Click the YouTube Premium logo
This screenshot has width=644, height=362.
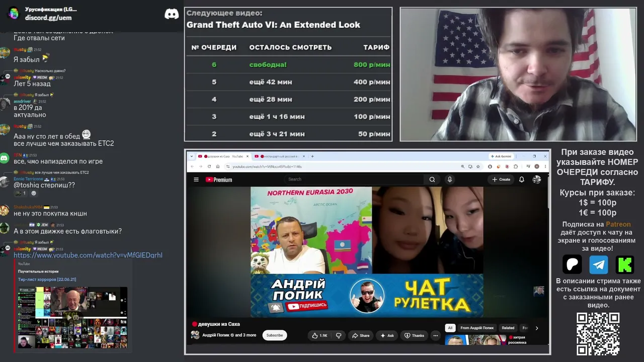[x=219, y=179]
